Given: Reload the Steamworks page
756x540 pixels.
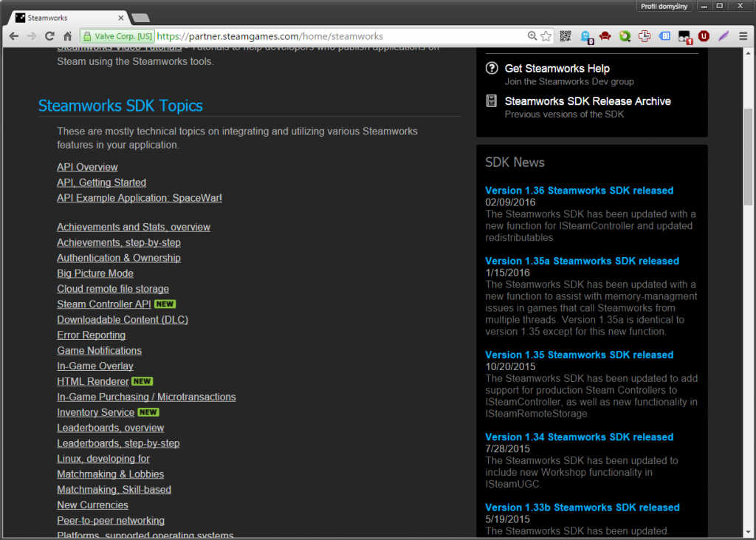Looking at the screenshot, I should pos(49,36).
